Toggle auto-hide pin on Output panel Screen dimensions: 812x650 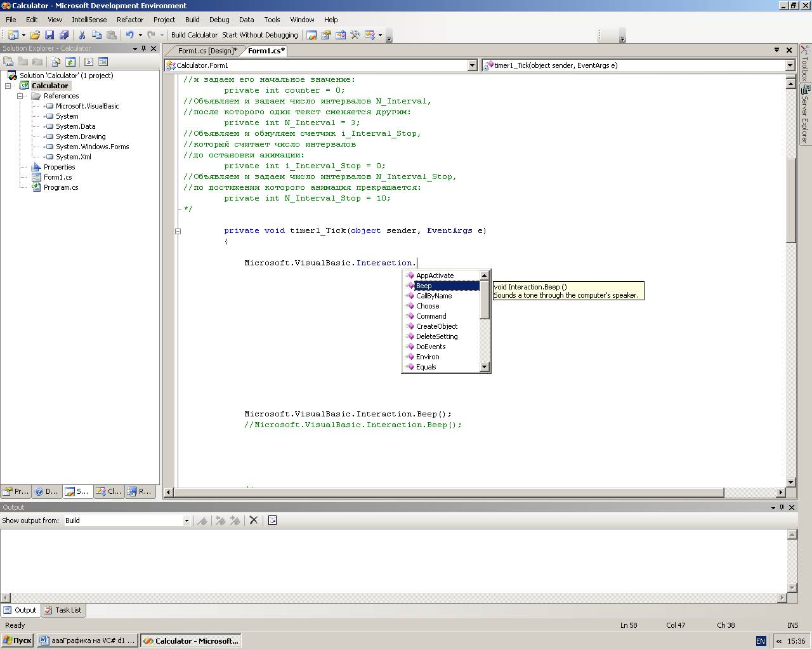782,507
